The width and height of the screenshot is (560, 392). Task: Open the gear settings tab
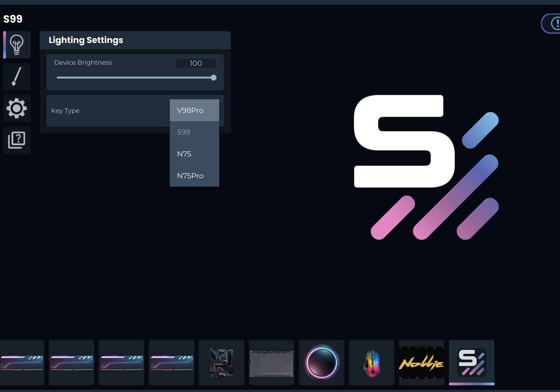tap(17, 108)
